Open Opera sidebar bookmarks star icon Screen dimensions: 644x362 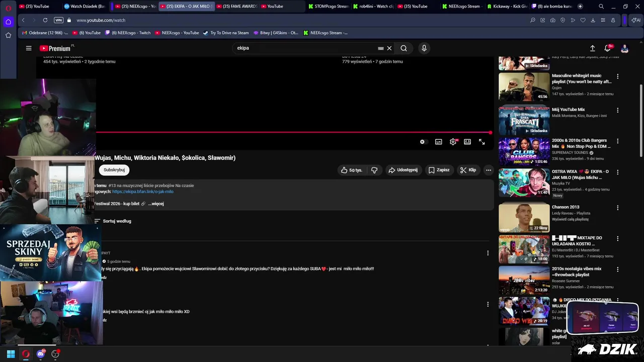pyautogui.click(x=8, y=35)
